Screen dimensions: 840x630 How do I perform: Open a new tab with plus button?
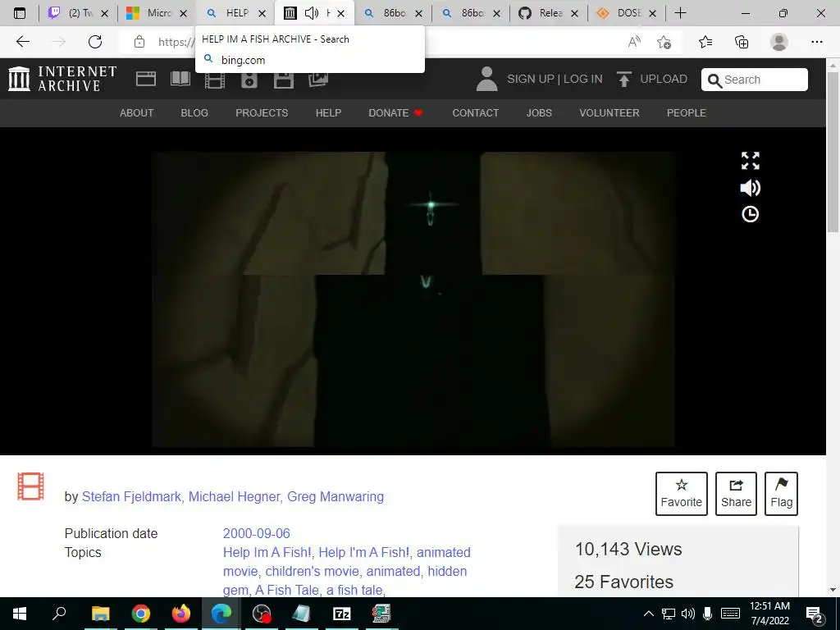click(x=680, y=13)
